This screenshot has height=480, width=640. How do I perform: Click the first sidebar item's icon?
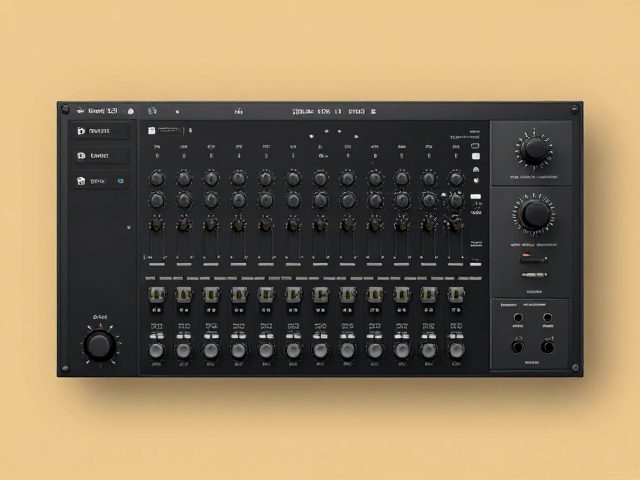pyautogui.click(x=81, y=131)
